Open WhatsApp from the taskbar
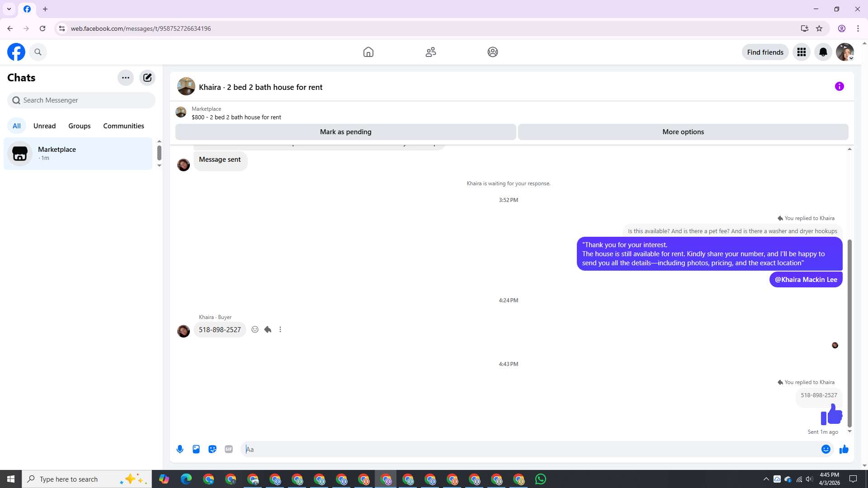The width and height of the screenshot is (868, 488). coord(540,479)
